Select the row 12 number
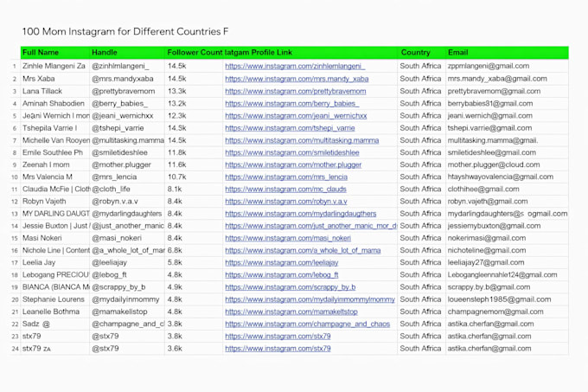The width and height of the screenshot is (588, 392). [15, 202]
